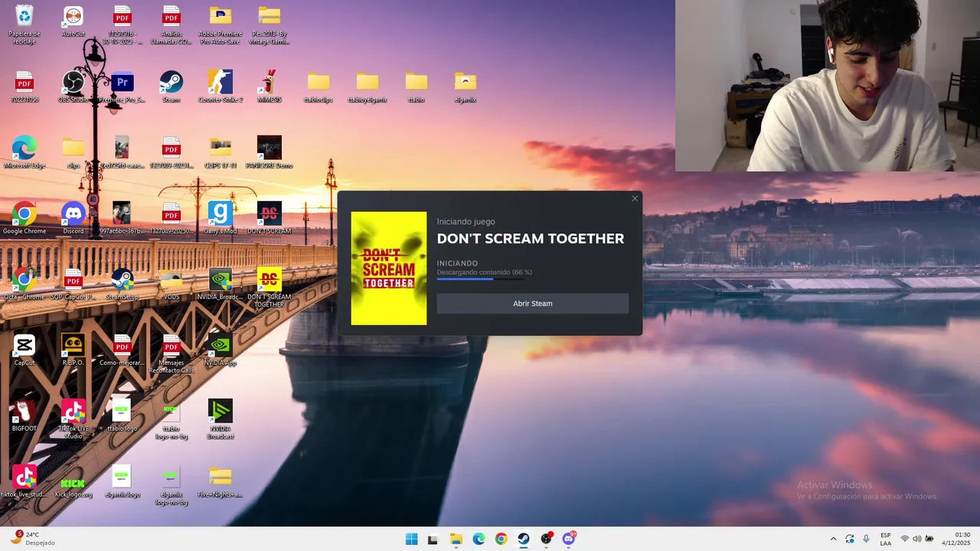This screenshot has height=551, width=980.
Task: Select the SOP_CapCut PDF file
Action: pyautogui.click(x=73, y=285)
